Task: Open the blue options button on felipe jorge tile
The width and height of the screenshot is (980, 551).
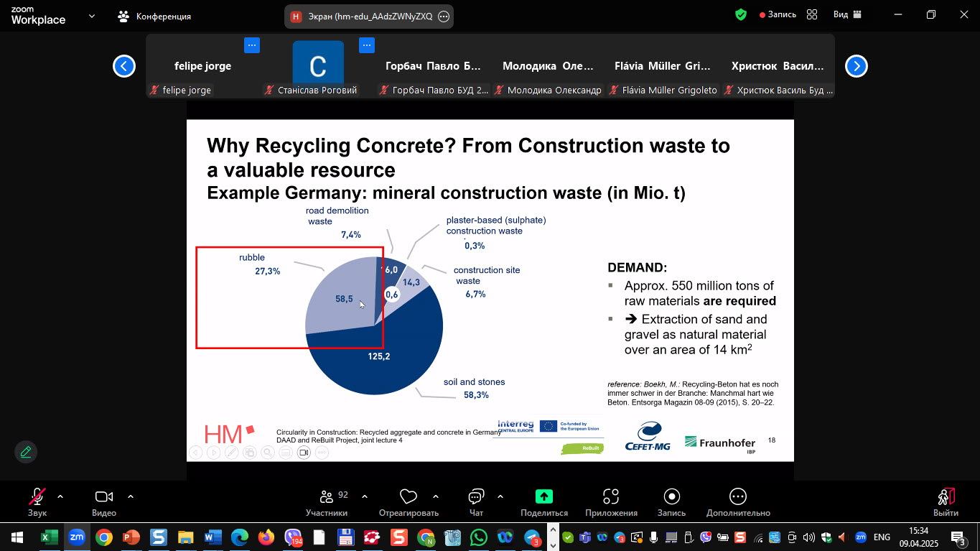Action: (x=252, y=45)
